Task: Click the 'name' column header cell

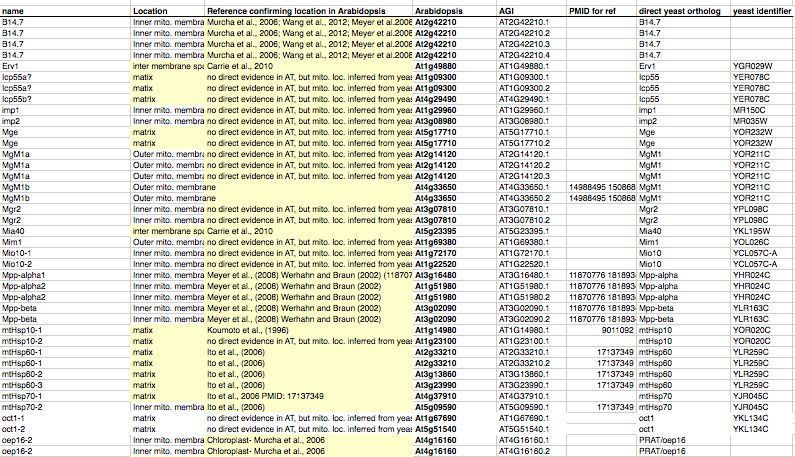Action: tap(12, 8)
